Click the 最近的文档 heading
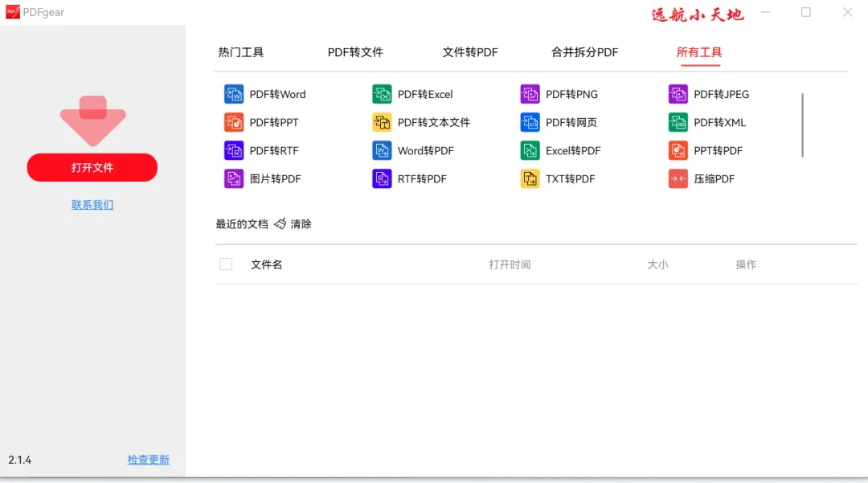Screen dimensions: 868x483 242,224
